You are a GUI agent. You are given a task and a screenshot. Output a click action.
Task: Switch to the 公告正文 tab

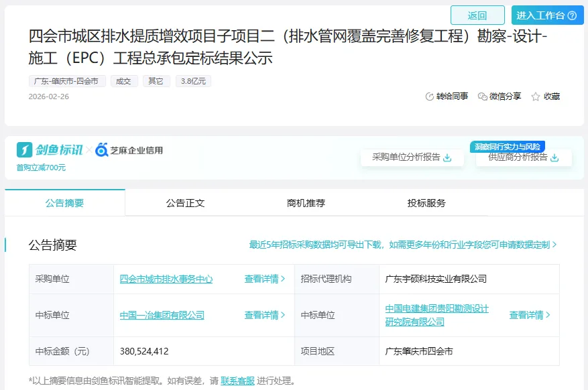coord(185,203)
